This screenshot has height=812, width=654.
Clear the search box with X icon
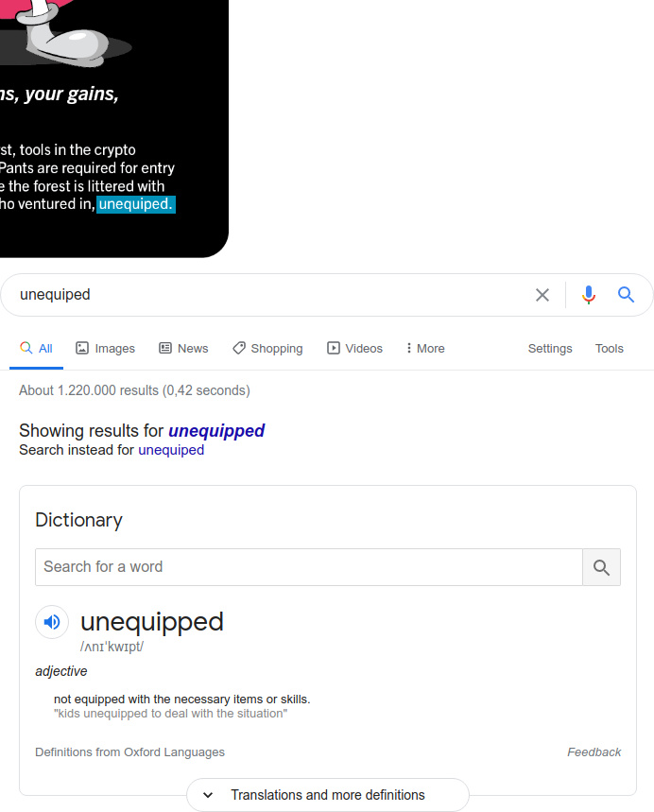tap(542, 295)
